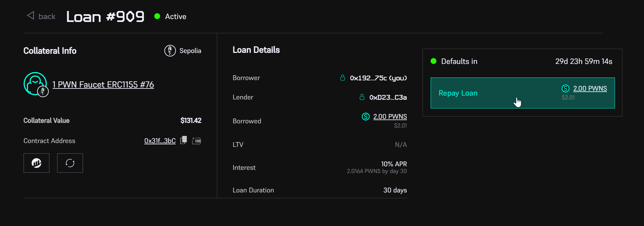Click the lender address lock icon

(362, 97)
